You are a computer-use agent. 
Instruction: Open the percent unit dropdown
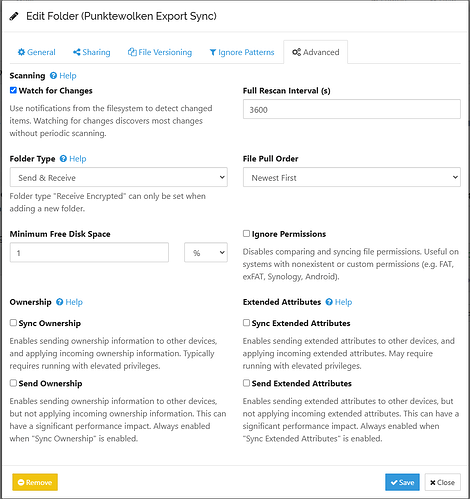(206, 253)
